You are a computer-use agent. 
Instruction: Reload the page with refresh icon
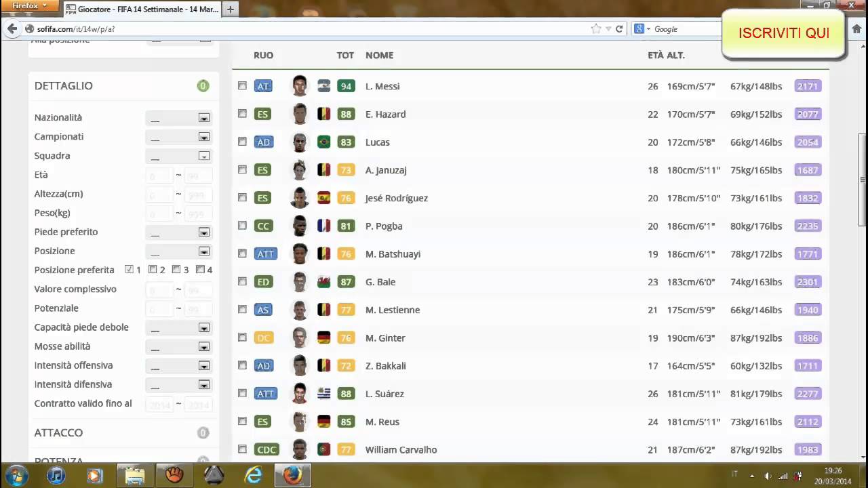619,29
